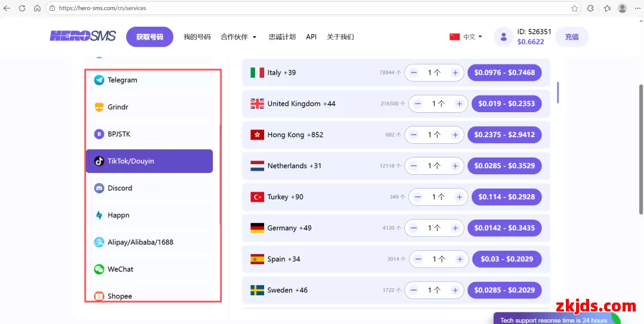This screenshot has height=324, width=644.
Task: Buy Turkey number $0.114 - $0.2928
Action: 507,197
